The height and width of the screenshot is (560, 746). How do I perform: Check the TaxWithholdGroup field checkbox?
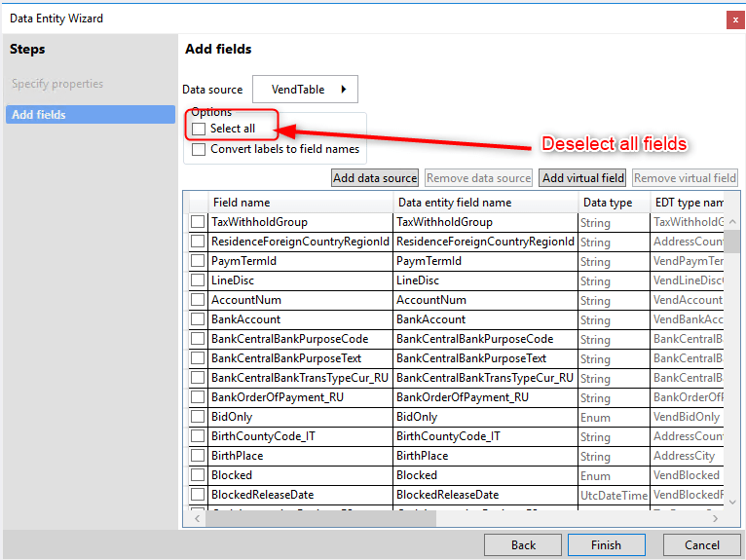198,222
